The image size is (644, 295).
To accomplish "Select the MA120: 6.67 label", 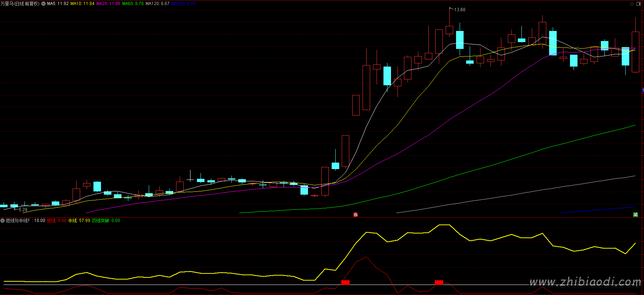I will (x=157, y=4).
